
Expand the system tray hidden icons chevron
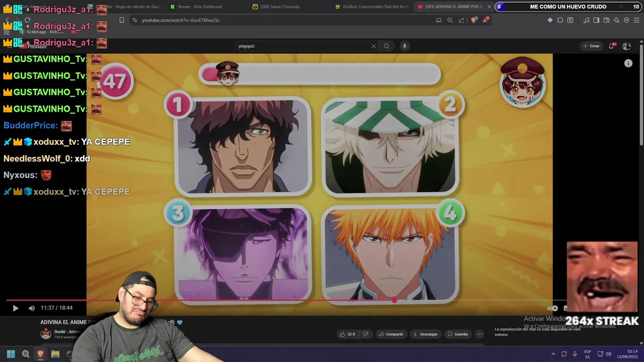pos(553,354)
